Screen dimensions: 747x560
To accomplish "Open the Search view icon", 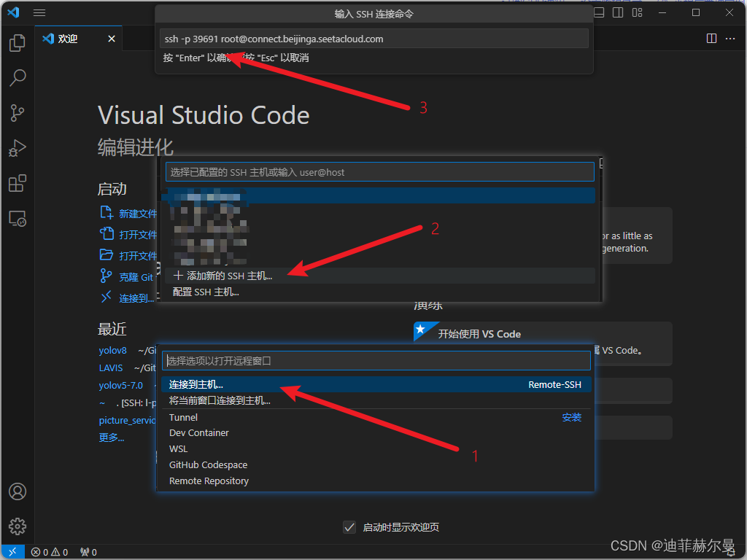I will pyautogui.click(x=18, y=77).
